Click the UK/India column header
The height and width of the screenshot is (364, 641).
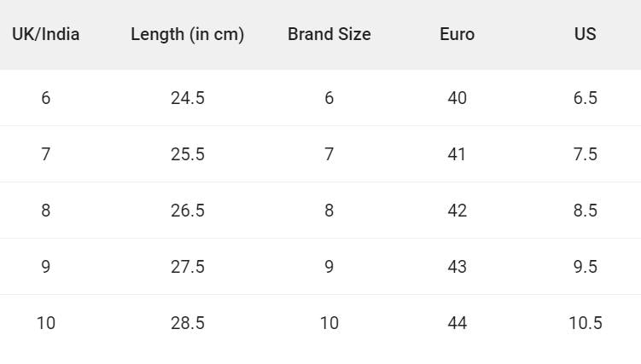pos(45,34)
